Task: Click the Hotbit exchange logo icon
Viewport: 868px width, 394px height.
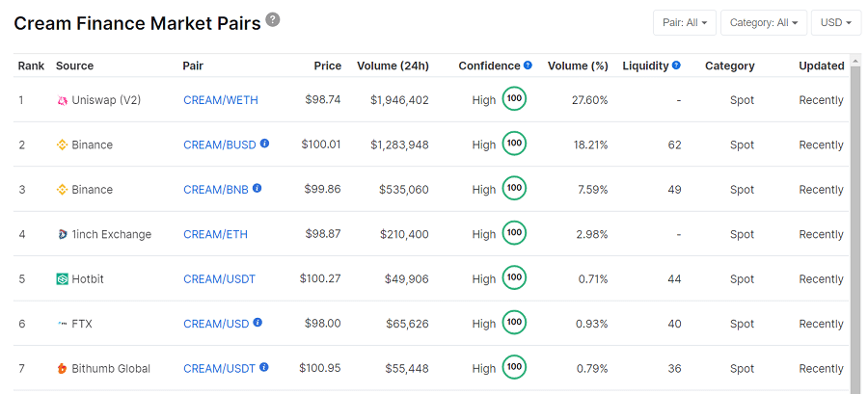Action: click(x=62, y=279)
